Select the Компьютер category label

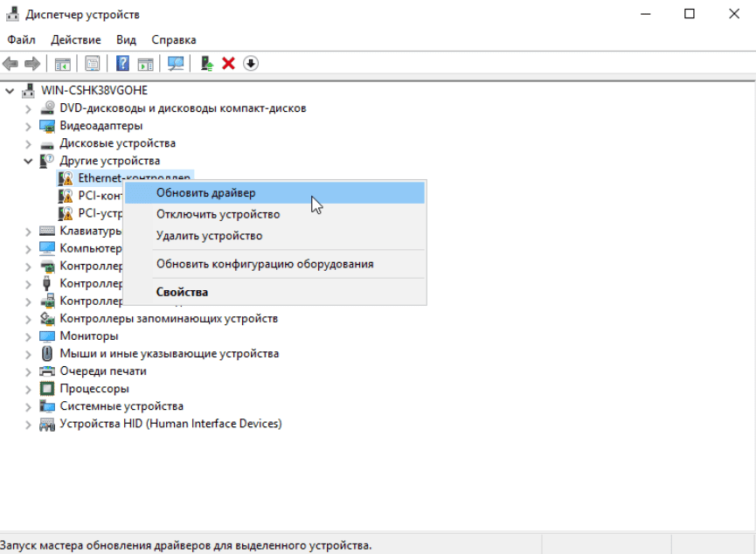[x=91, y=248]
